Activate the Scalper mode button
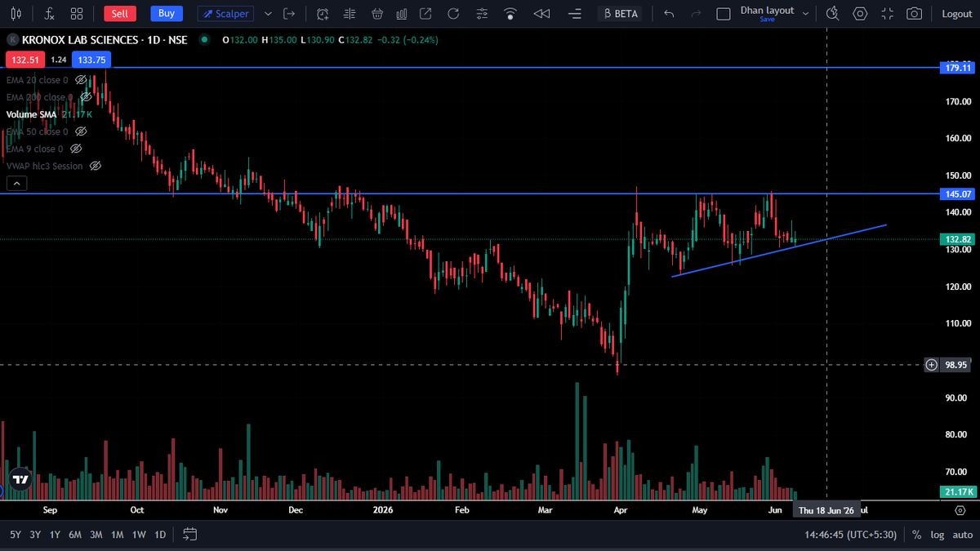 tap(225, 14)
